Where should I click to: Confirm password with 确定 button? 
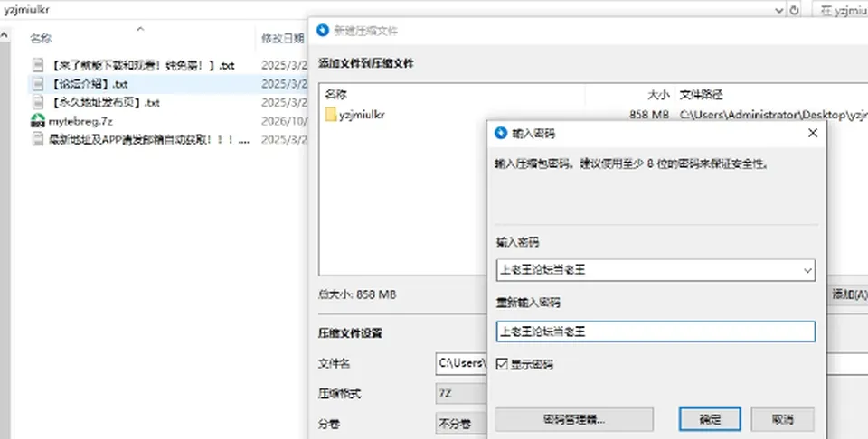click(x=710, y=420)
